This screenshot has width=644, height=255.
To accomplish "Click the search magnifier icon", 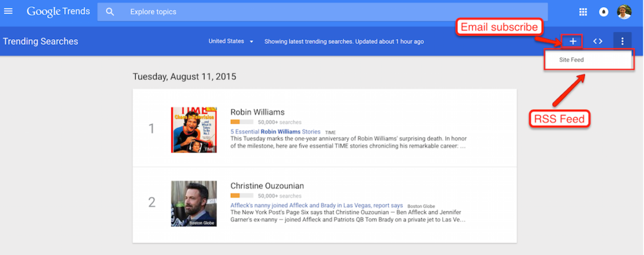I will point(109,12).
